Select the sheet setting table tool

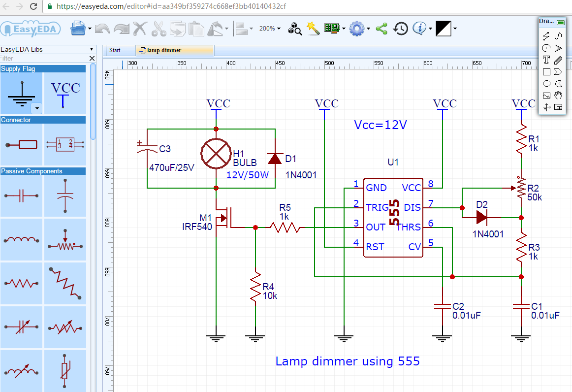(x=558, y=107)
